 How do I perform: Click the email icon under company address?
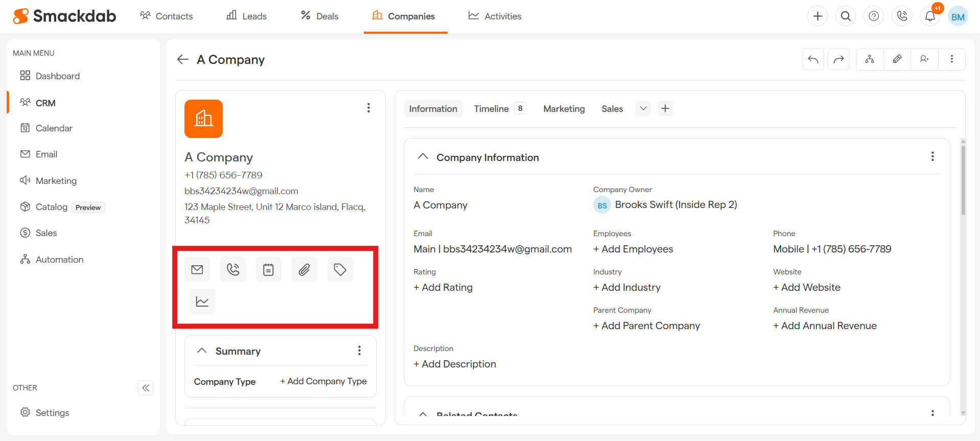click(x=197, y=269)
